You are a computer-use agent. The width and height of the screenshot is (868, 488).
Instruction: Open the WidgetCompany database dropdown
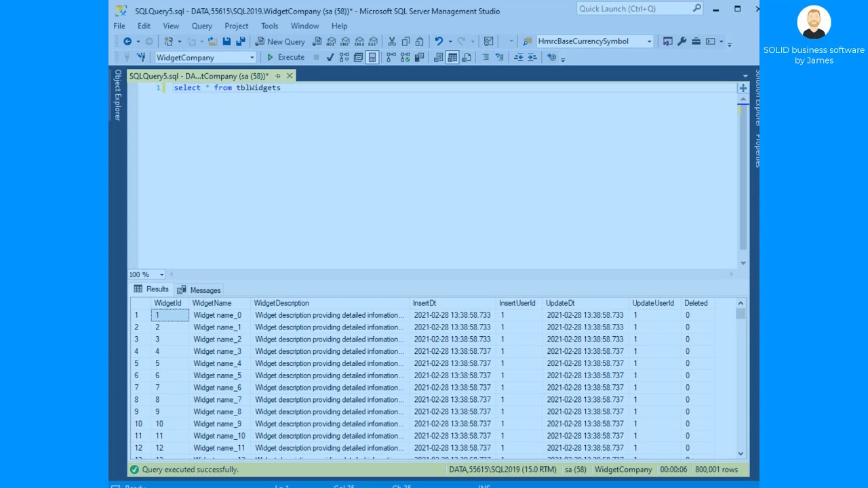(x=252, y=58)
